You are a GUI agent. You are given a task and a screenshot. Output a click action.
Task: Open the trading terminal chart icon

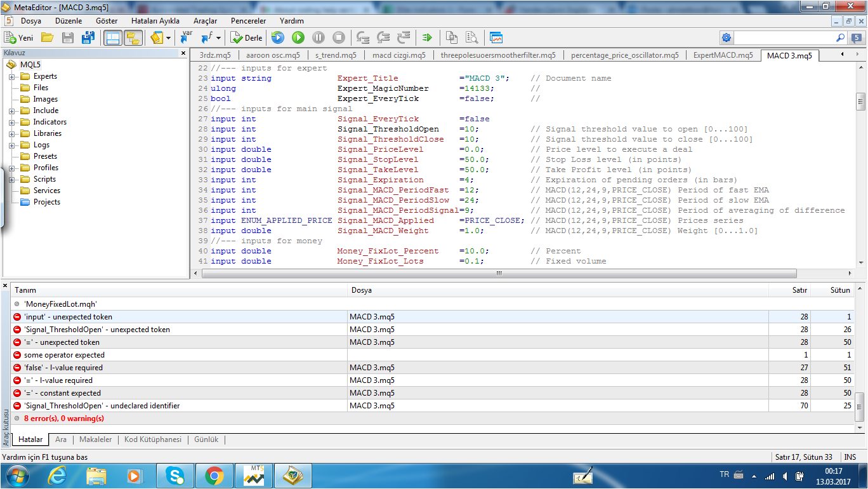[496, 37]
